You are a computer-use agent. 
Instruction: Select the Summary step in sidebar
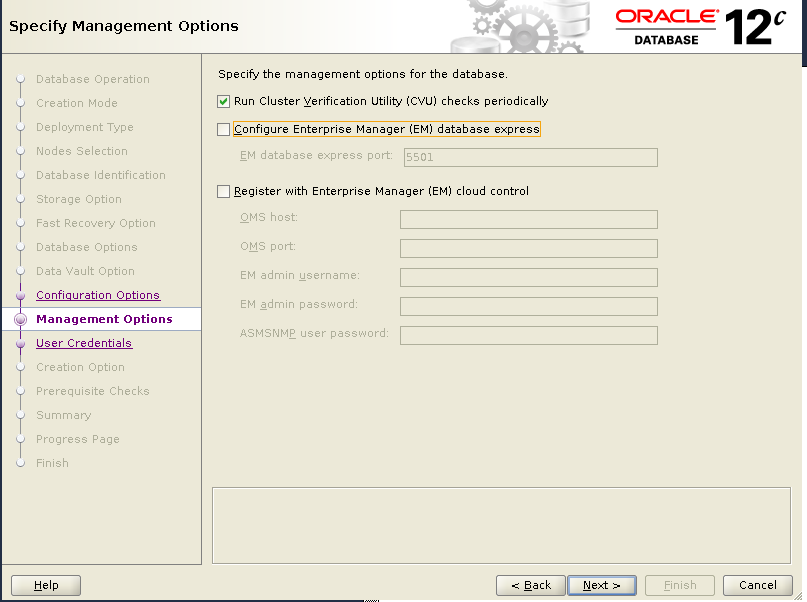coord(64,415)
